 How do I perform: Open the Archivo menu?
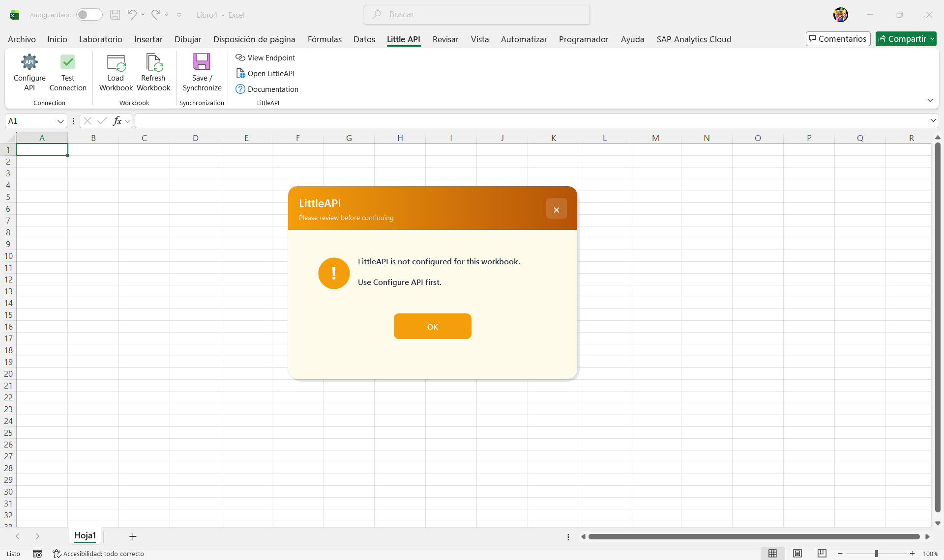point(22,39)
